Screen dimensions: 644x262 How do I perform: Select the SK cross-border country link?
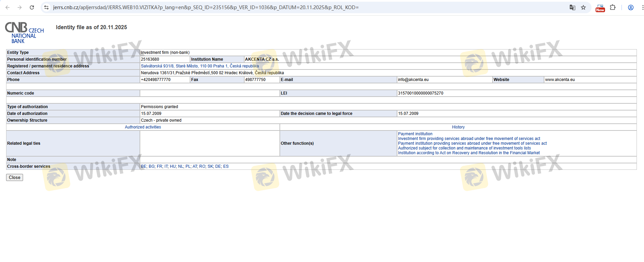210,166
